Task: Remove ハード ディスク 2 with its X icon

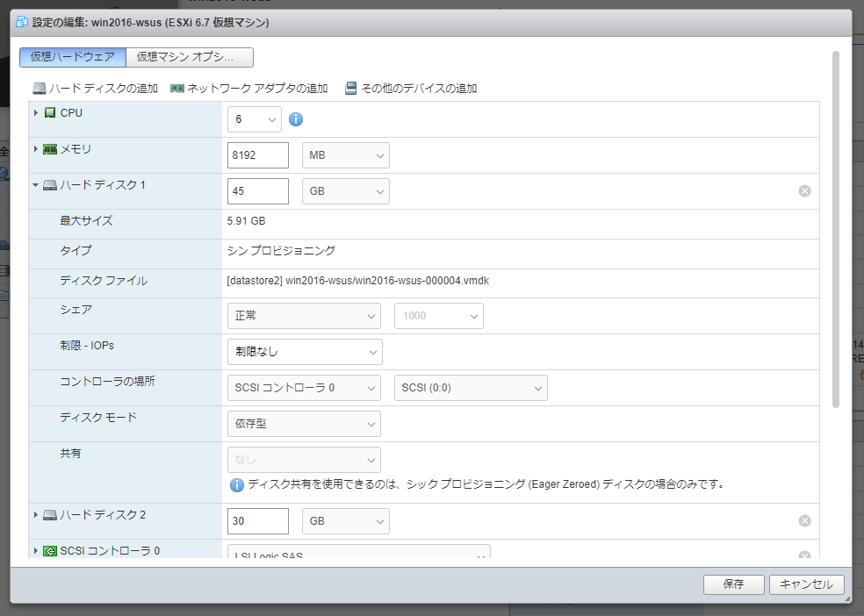Action: [x=804, y=520]
